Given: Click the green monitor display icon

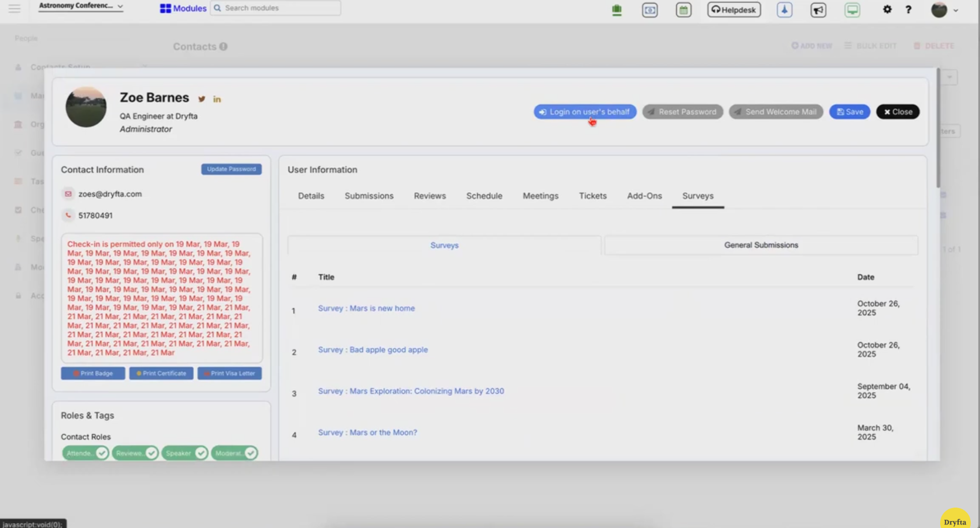Looking at the screenshot, I should pyautogui.click(x=852, y=10).
